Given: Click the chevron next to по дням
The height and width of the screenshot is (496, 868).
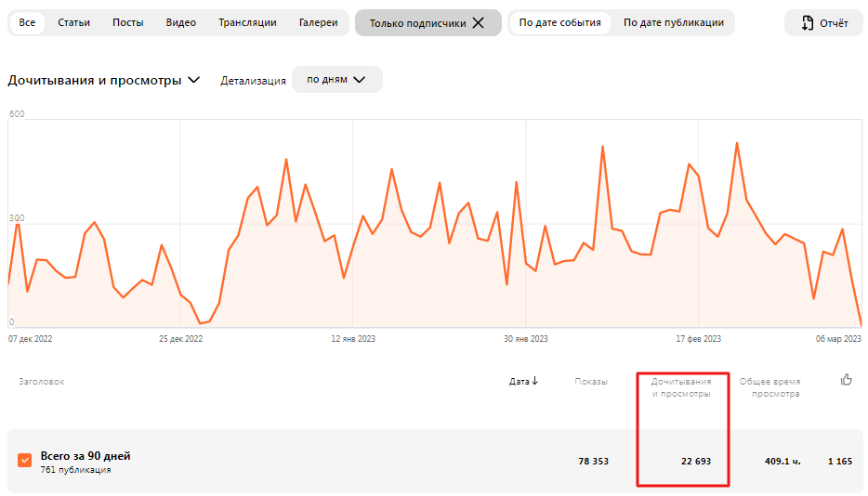Looking at the screenshot, I should click(360, 80).
